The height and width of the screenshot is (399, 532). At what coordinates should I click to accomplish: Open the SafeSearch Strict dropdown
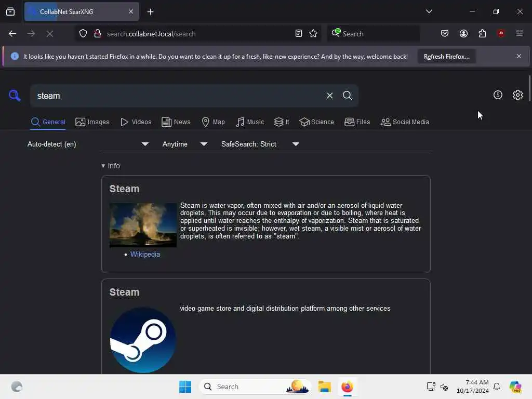coord(260,144)
